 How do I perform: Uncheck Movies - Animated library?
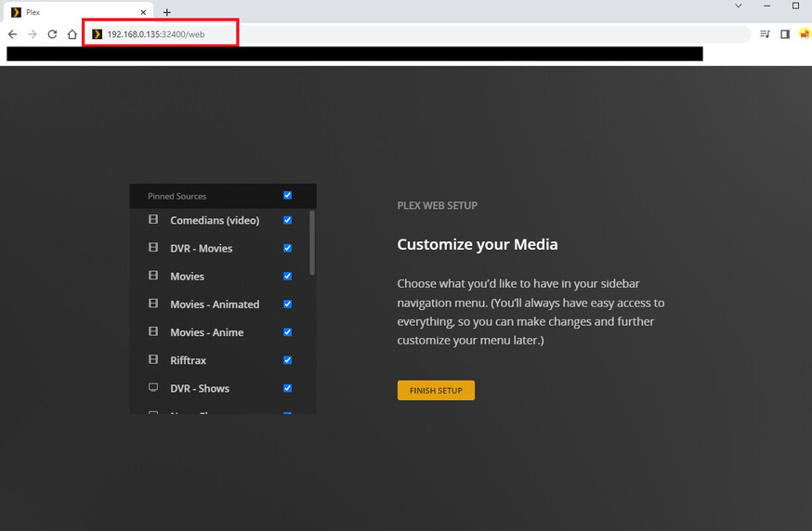click(287, 304)
